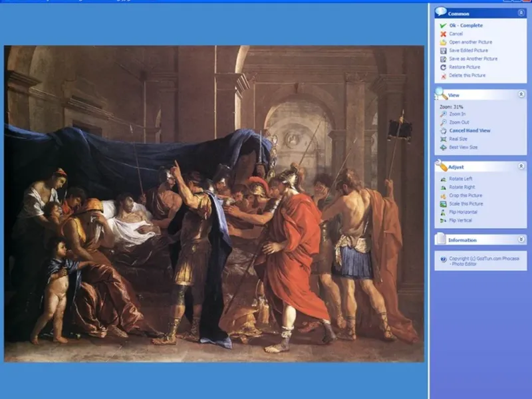Collapse the Common panel

point(521,13)
